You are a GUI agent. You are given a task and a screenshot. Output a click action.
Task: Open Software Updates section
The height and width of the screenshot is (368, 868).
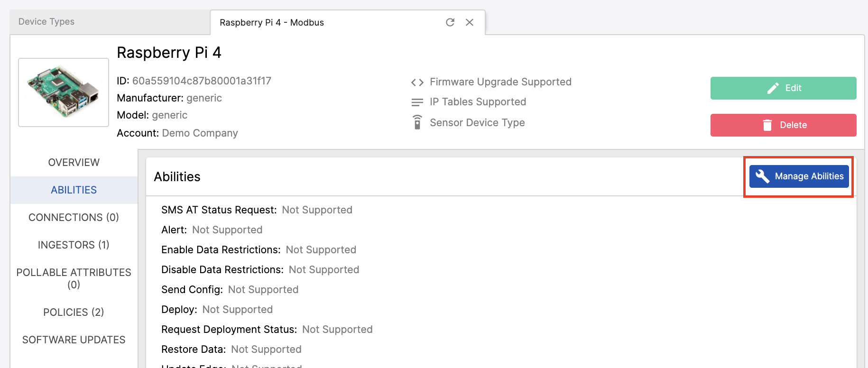click(74, 340)
